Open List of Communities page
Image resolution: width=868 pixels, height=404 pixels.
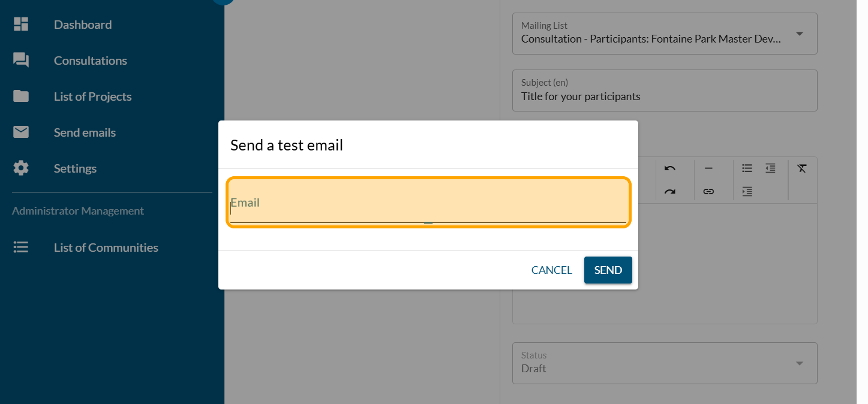(x=106, y=248)
